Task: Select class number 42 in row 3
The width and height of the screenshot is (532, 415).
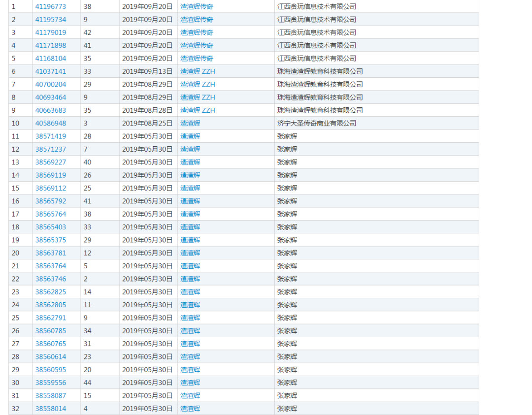Action: coord(87,32)
